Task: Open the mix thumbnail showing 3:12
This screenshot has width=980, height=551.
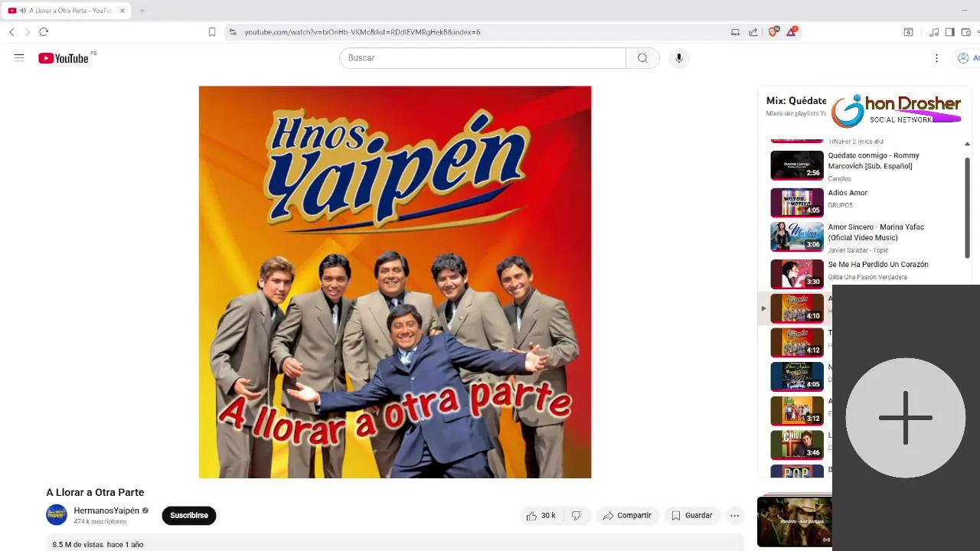Action: [797, 411]
